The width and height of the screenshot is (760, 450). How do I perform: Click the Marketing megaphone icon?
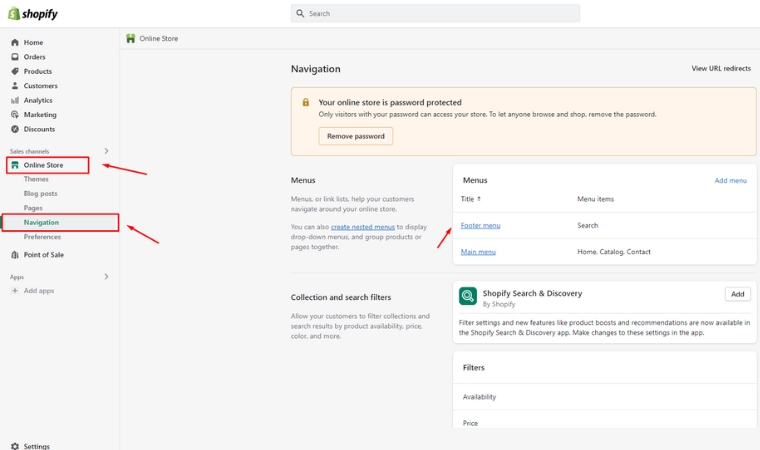15,115
